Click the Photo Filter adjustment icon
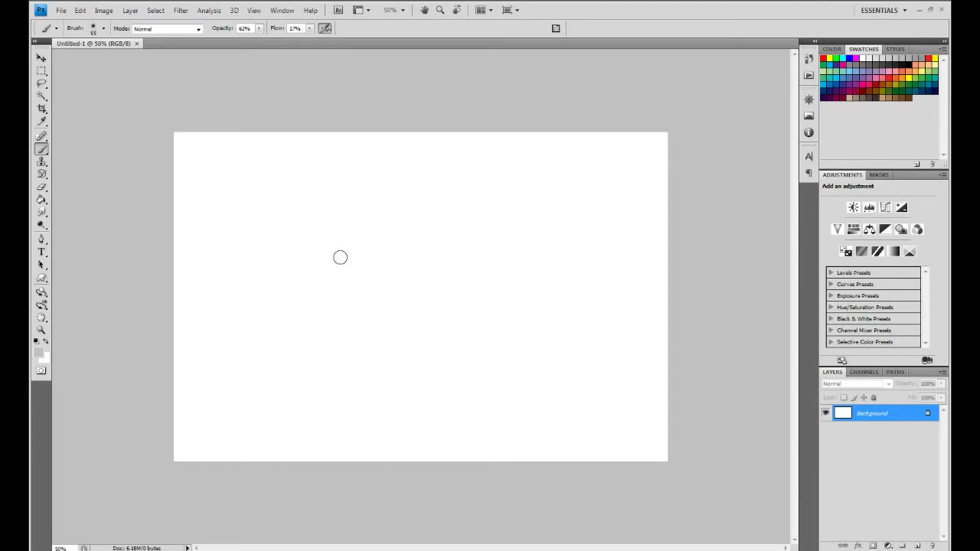The height and width of the screenshot is (551, 980). pyautogui.click(x=901, y=230)
